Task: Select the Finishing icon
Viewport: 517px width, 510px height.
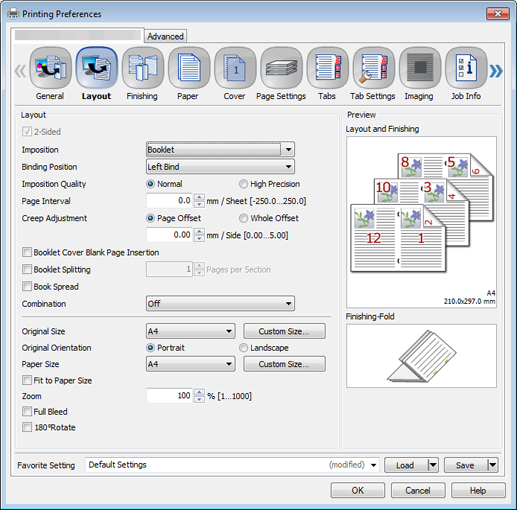Action: pos(143,68)
